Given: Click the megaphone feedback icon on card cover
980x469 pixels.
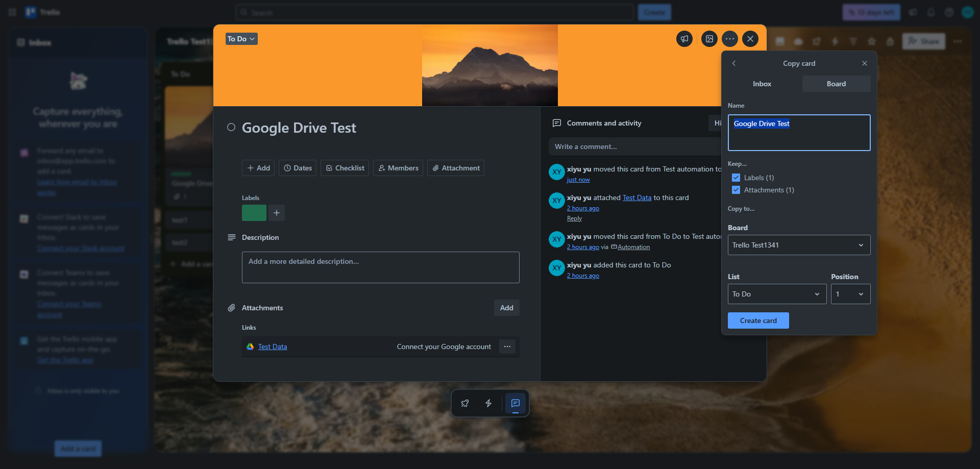Looking at the screenshot, I should (x=684, y=39).
